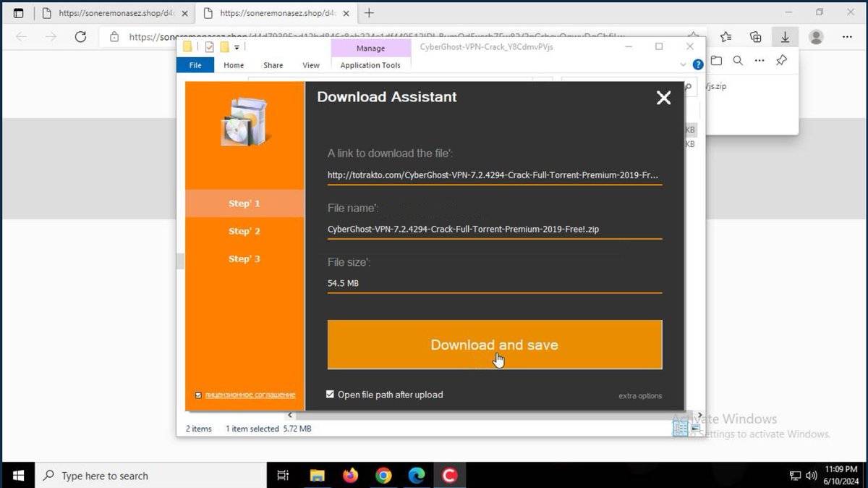View site information lock icon
This screenshot has height=488, width=868.
(114, 37)
